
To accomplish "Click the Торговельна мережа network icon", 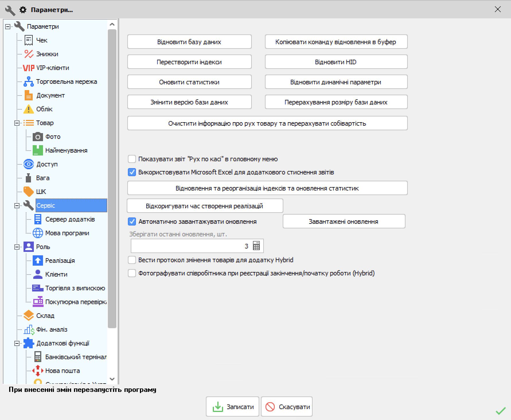I will pos(28,82).
